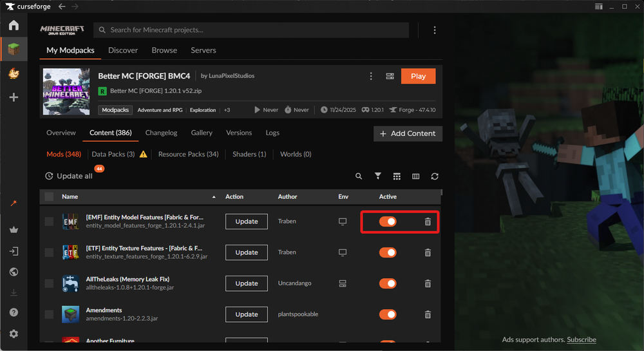Viewport: 644px width, 351px height.
Task: Go to the CurseForge Home icon
Action: click(14, 26)
